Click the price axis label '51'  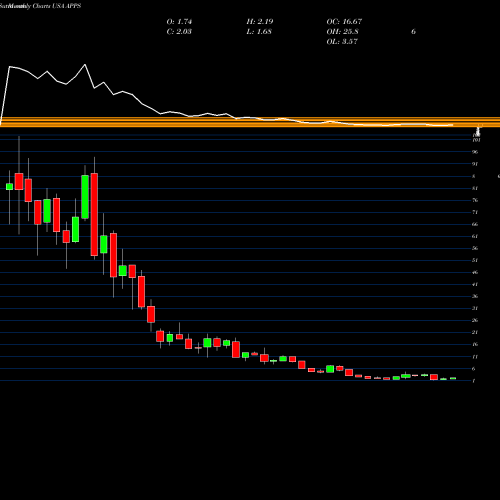click(475, 260)
